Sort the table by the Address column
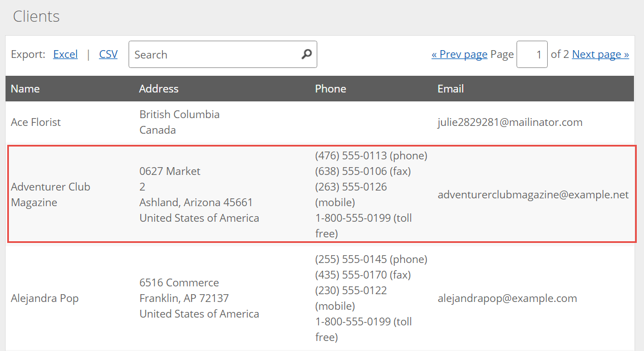This screenshot has width=644, height=351. pyautogui.click(x=159, y=89)
